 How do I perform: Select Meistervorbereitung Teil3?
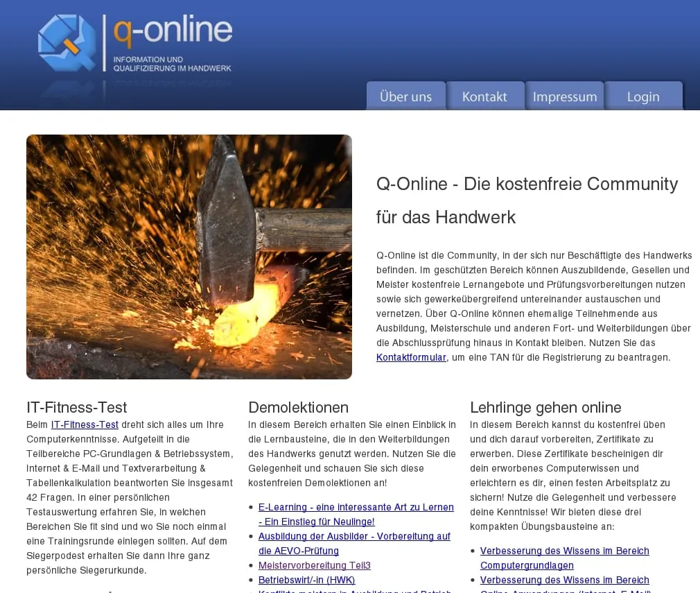[314, 565]
